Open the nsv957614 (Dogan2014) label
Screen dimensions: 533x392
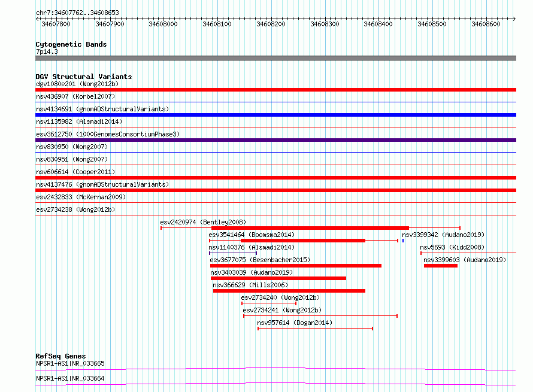point(295,323)
